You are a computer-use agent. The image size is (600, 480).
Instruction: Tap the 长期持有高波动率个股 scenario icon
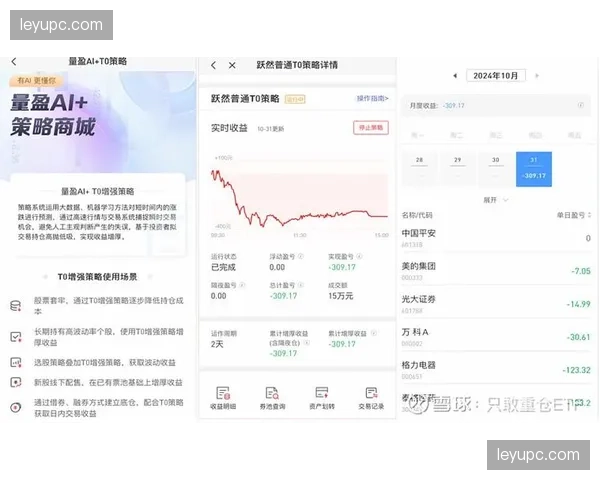click(16, 337)
